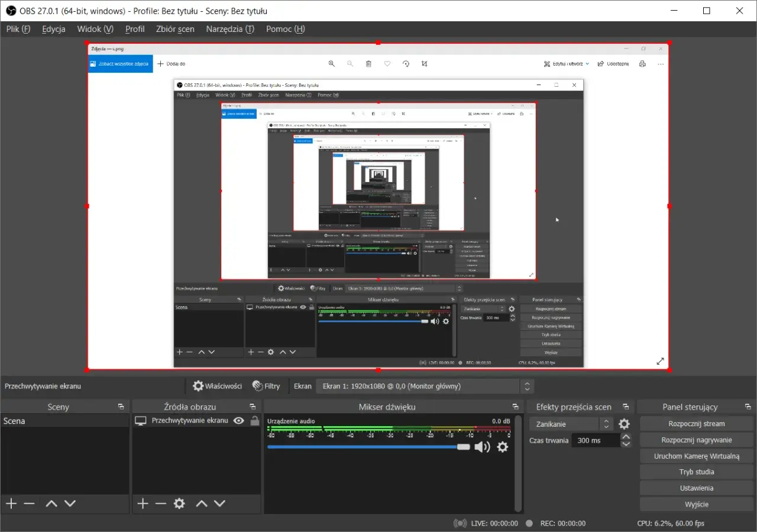Move the source up in the Źródła obrazu panel

tap(202, 504)
